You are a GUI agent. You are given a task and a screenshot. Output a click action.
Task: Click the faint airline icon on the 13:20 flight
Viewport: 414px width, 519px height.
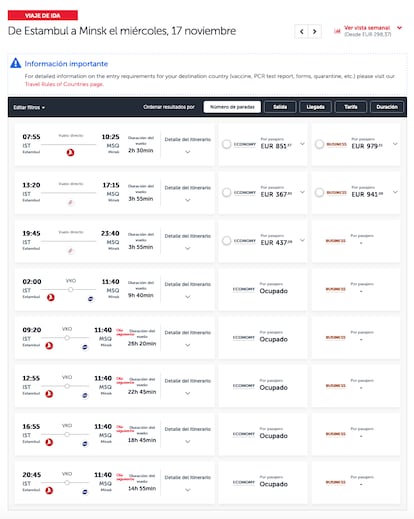(x=70, y=202)
